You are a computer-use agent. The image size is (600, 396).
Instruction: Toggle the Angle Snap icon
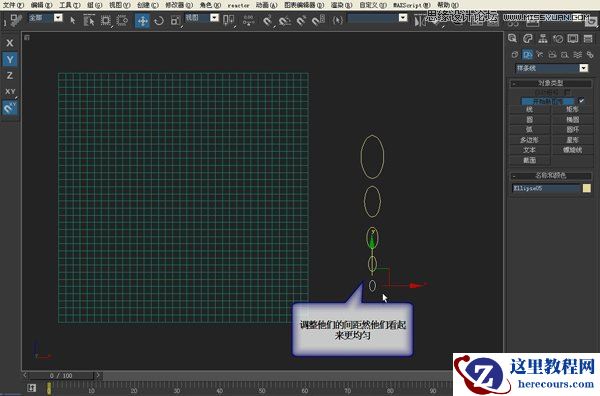[x=285, y=20]
